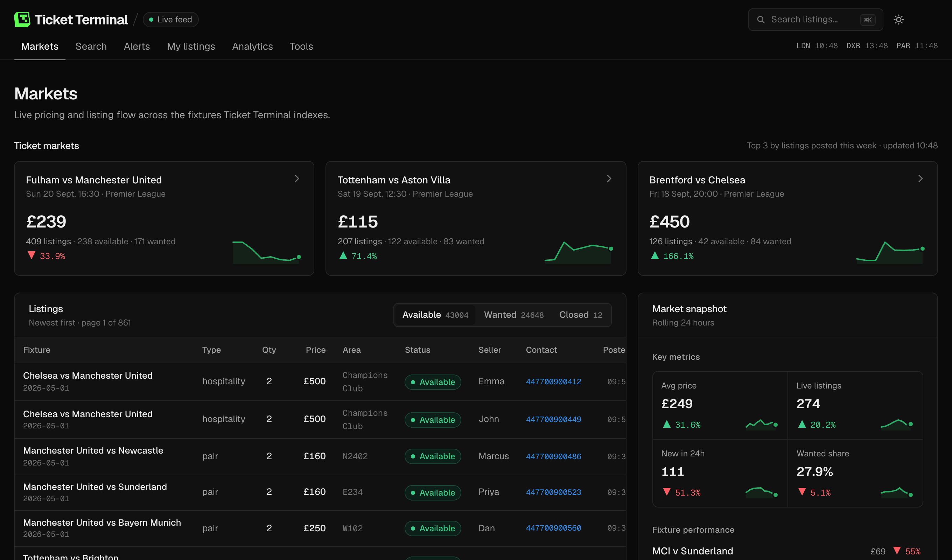Open contact link 447700900523
The width and height of the screenshot is (952, 560).
553,492
